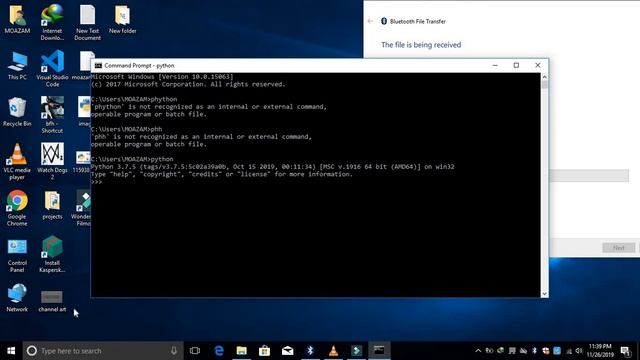Click the Python >>> prompt line
640x360 pixels.
97,182
